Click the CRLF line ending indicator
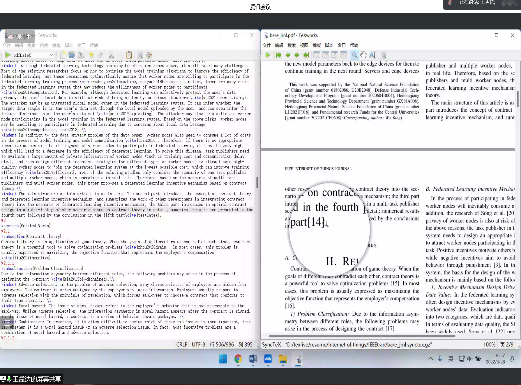Image resolution: width=521 pixels, height=385 pixels. point(182,344)
